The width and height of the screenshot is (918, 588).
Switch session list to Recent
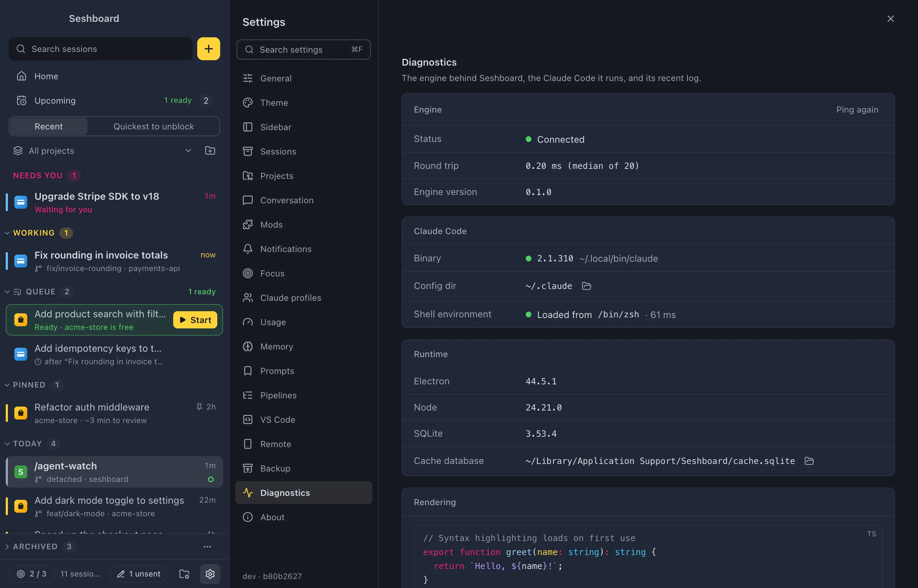[48, 126]
